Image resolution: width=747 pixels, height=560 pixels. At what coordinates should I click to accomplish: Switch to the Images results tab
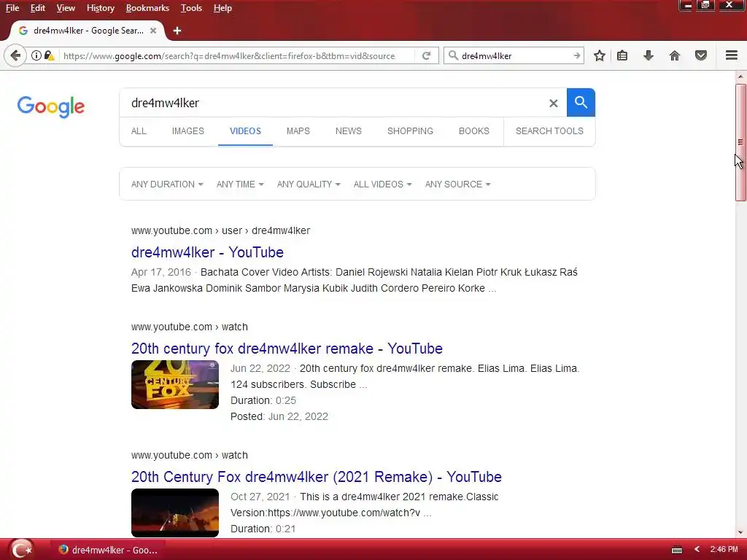coord(187,131)
